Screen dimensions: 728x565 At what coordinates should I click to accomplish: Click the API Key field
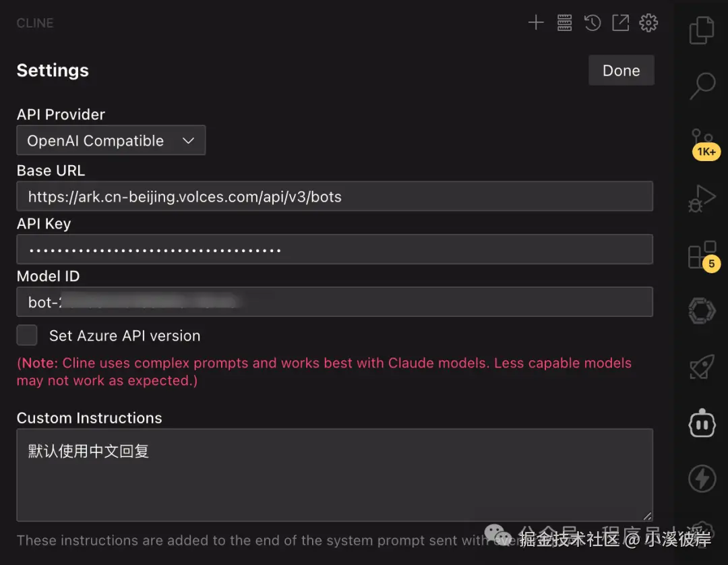tap(335, 249)
